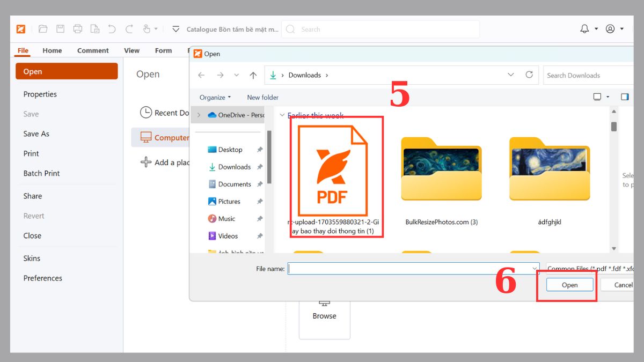Click the up-one-level arrow in dialog
644x362 pixels.
(x=253, y=75)
